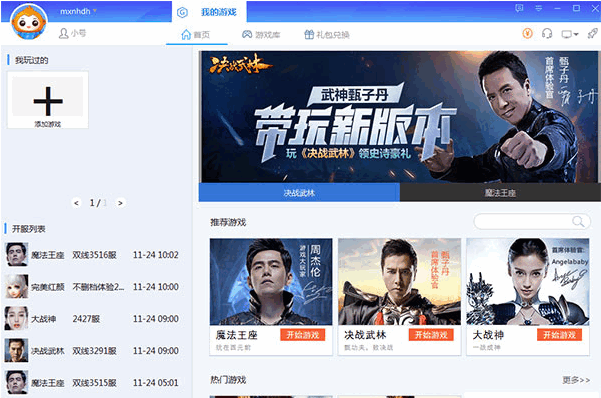Viewport: 601px width, 398px height.
Task: Click the 决战武林 banner image
Action: pyautogui.click(x=399, y=117)
